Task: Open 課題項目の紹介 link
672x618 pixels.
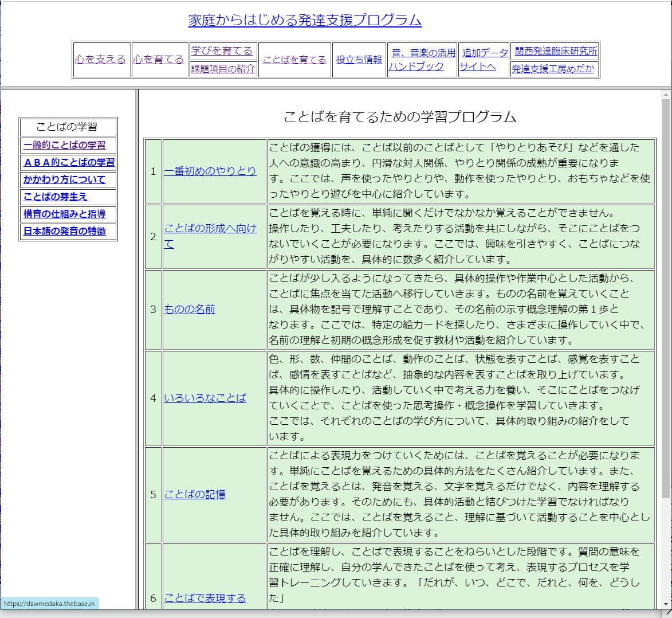Action: (223, 69)
